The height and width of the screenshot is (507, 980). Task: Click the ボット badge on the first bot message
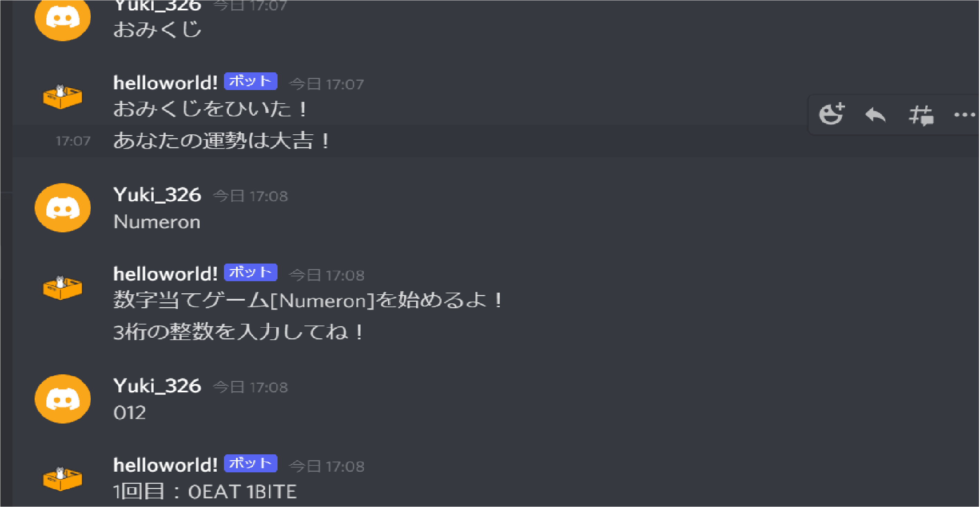[250, 81]
